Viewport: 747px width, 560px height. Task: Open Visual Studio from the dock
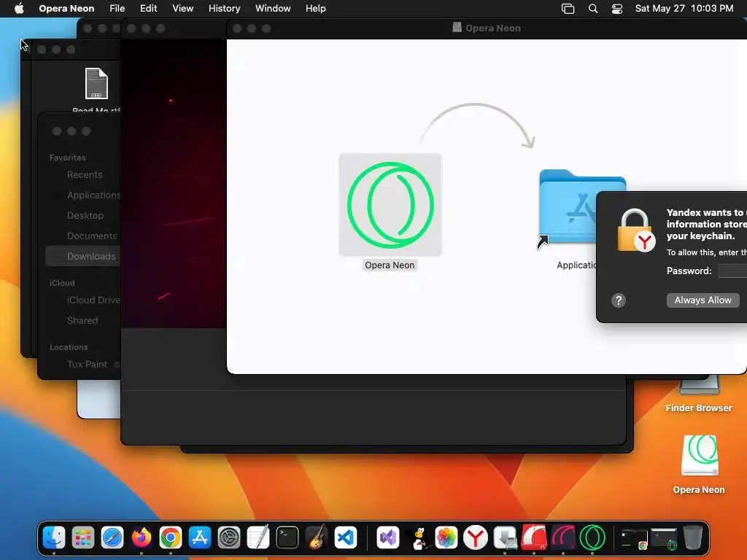point(388,537)
